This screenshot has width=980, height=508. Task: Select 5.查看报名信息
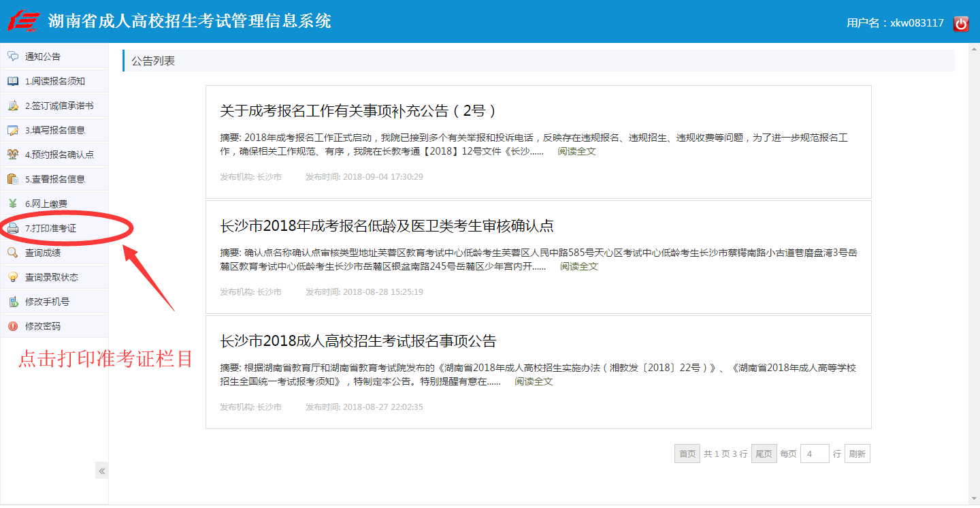54,179
